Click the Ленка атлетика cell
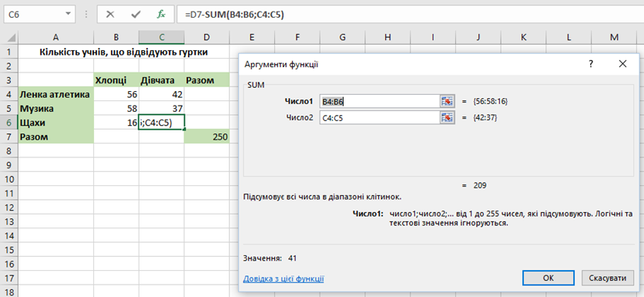This screenshot has width=644, height=297. [56, 95]
